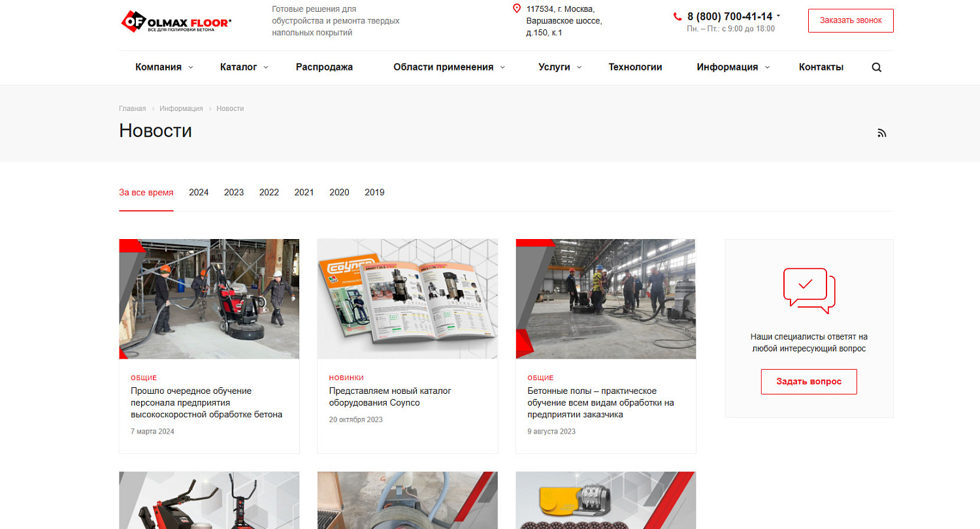This screenshot has height=529, width=980.
Task: Expand the Компания navigation dropdown
Action: point(159,67)
